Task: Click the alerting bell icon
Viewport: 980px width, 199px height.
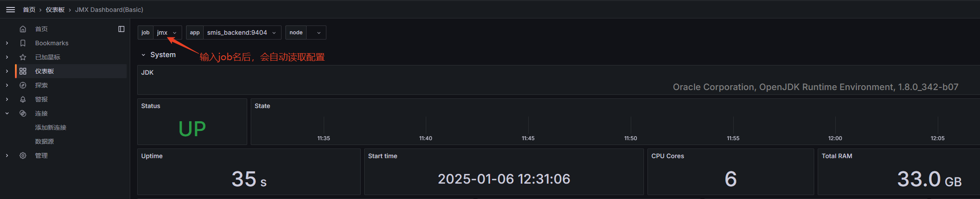Action: pyautogui.click(x=23, y=99)
